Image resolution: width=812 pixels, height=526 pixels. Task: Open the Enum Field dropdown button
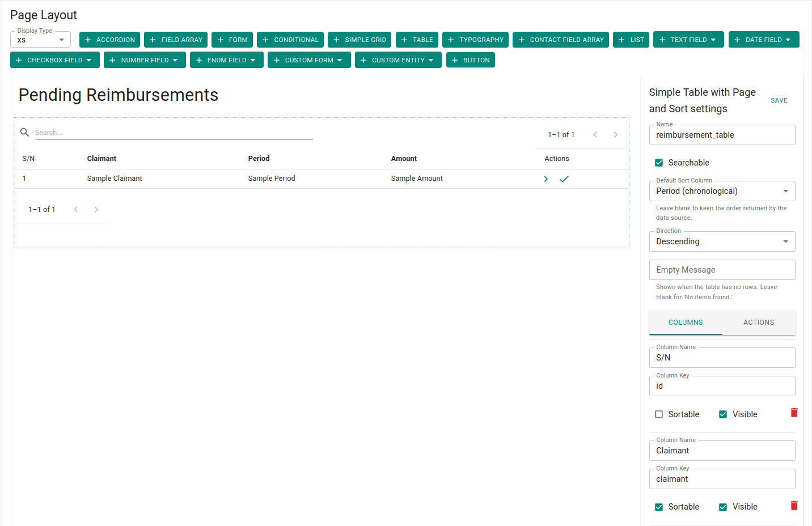click(x=227, y=60)
